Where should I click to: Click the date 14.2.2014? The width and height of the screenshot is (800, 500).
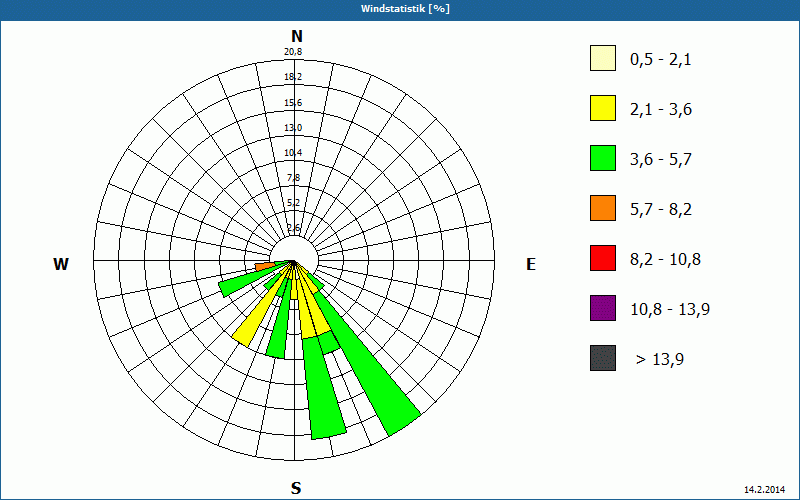click(764, 489)
